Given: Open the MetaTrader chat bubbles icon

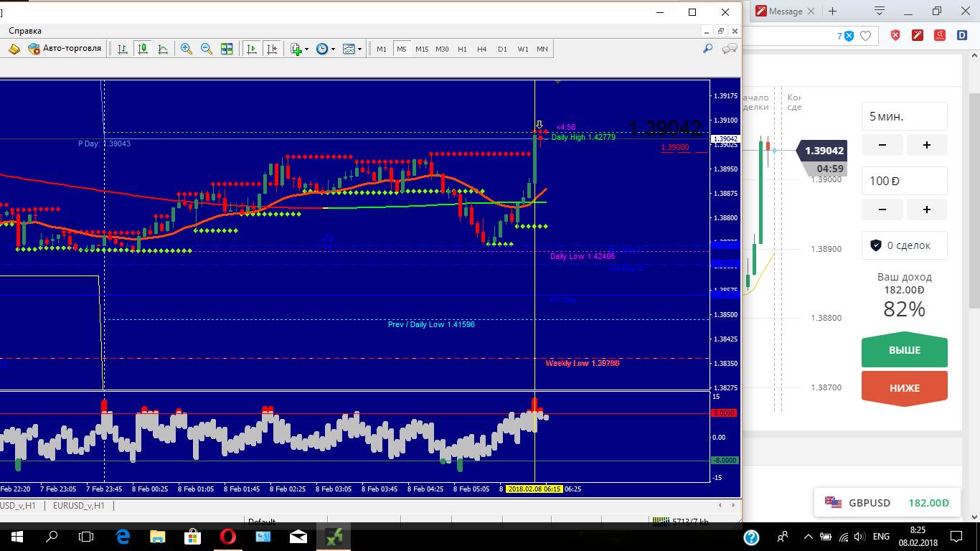Looking at the screenshot, I should (x=730, y=49).
